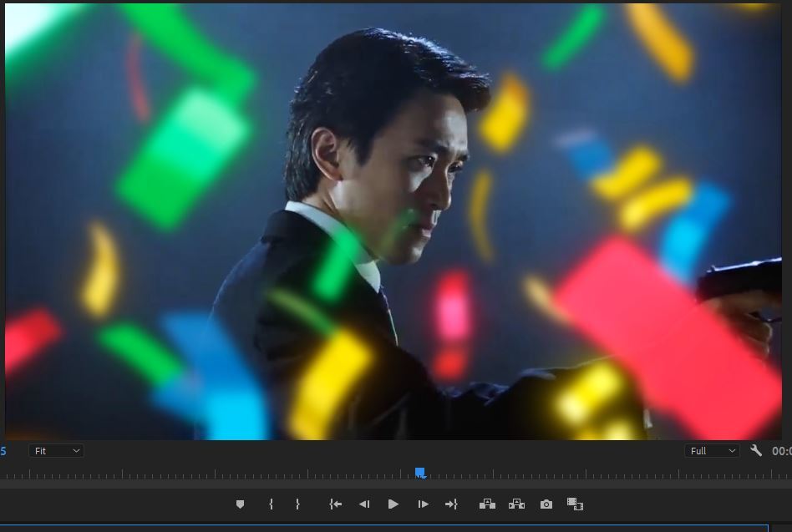Image resolution: width=792 pixels, height=532 pixels.
Task: Click the blue playhead on the time ruler
Action: coord(419,473)
